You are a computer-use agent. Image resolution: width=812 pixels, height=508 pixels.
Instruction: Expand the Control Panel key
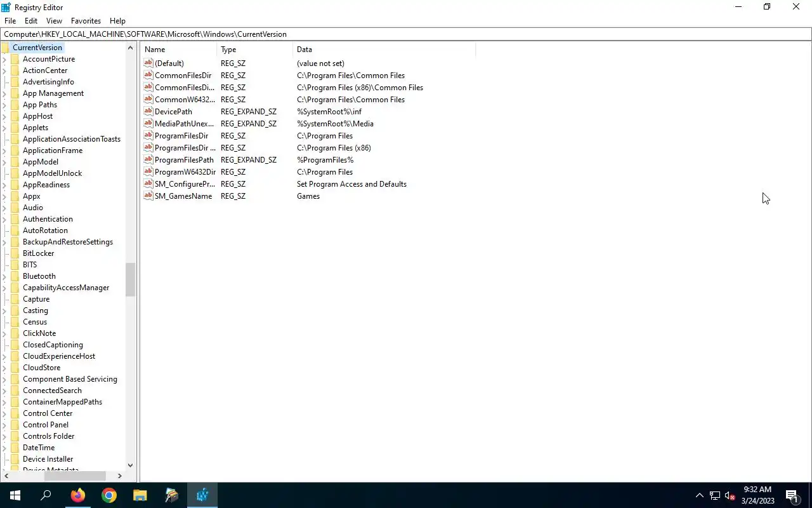point(5,425)
